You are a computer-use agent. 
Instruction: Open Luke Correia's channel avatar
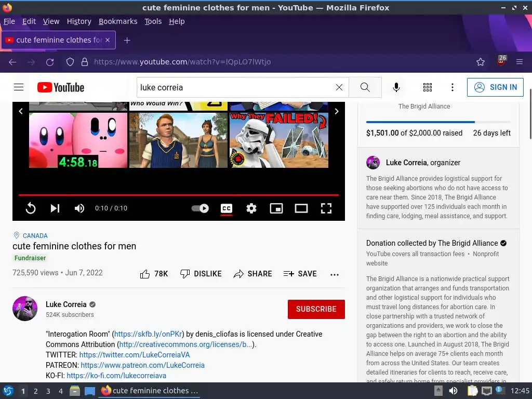25,309
